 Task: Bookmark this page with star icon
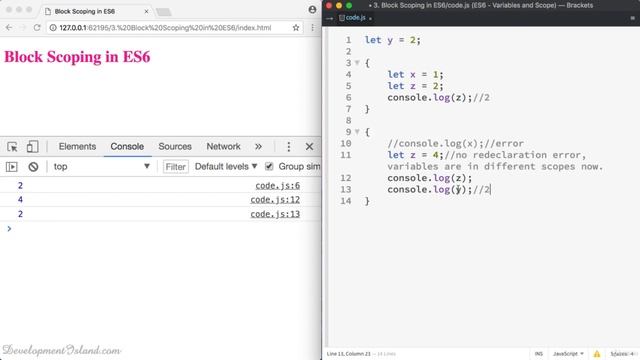296,27
